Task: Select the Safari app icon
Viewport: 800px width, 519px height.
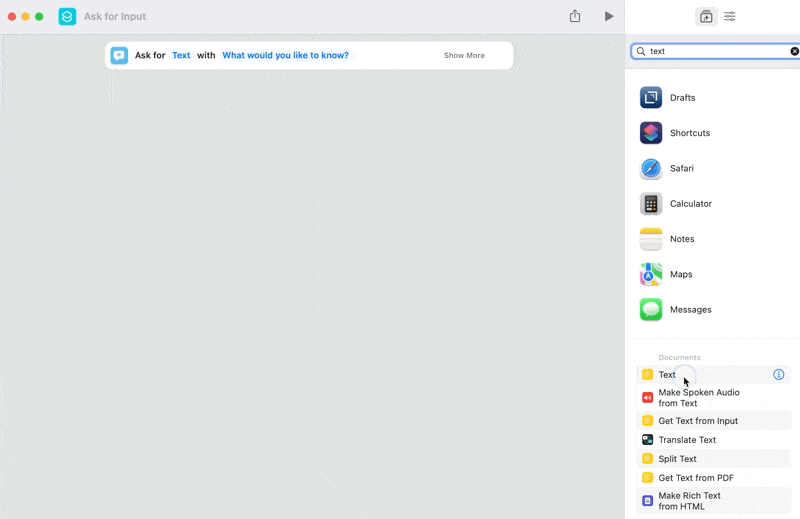Action: 651,168
